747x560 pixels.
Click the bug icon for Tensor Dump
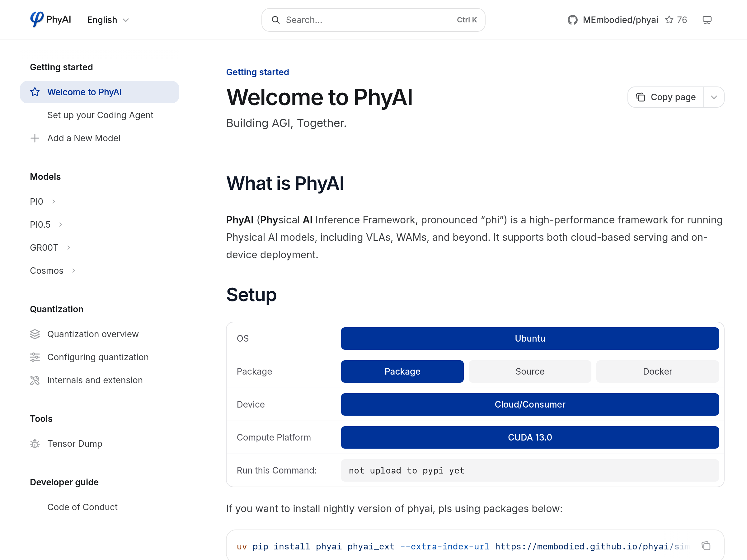[35, 444]
